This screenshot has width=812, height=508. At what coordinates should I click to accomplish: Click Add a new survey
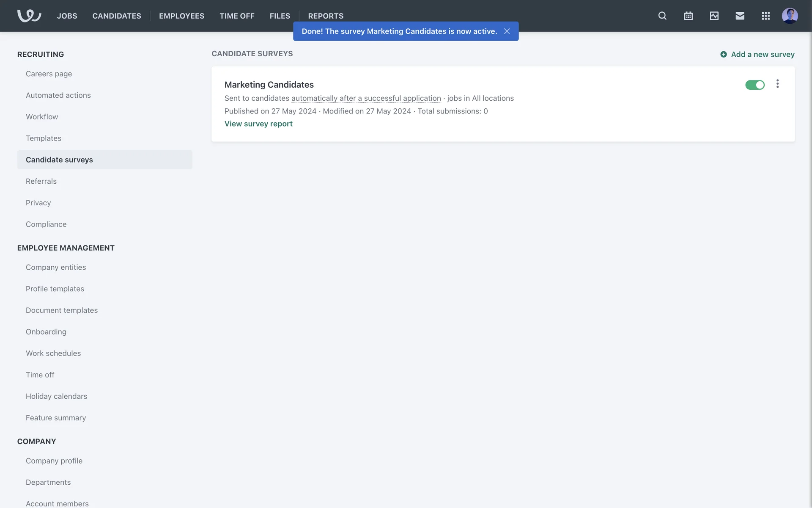click(x=757, y=54)
